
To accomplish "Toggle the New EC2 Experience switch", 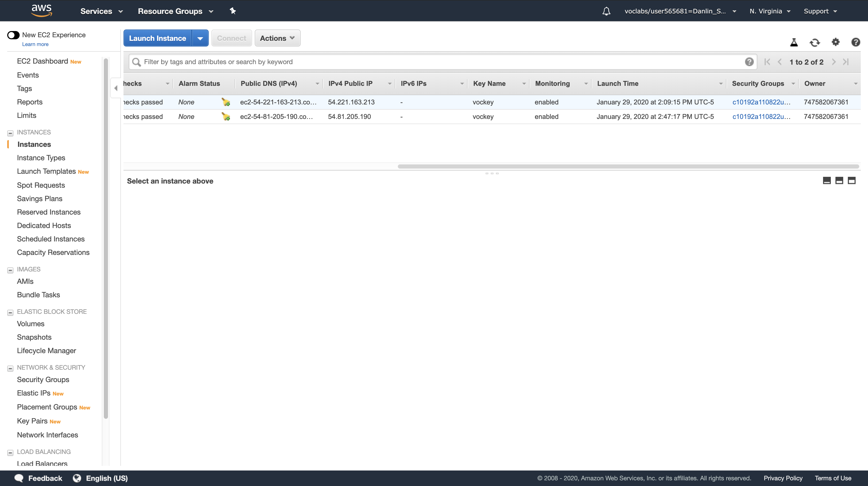I will (x=13, y=35).
